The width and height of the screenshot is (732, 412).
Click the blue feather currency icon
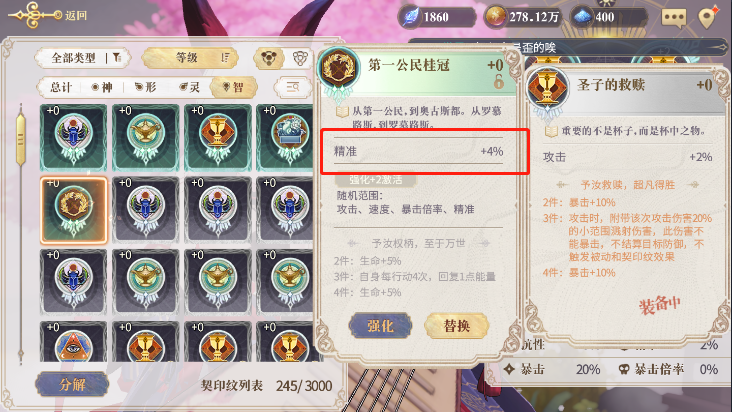pyautogui.click(x=411, y=17)
